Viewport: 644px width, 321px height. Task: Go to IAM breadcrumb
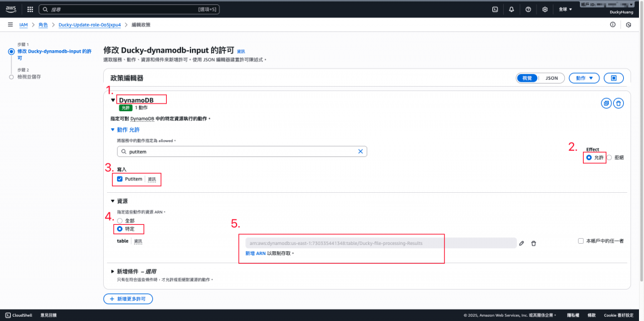coord(23,25)
